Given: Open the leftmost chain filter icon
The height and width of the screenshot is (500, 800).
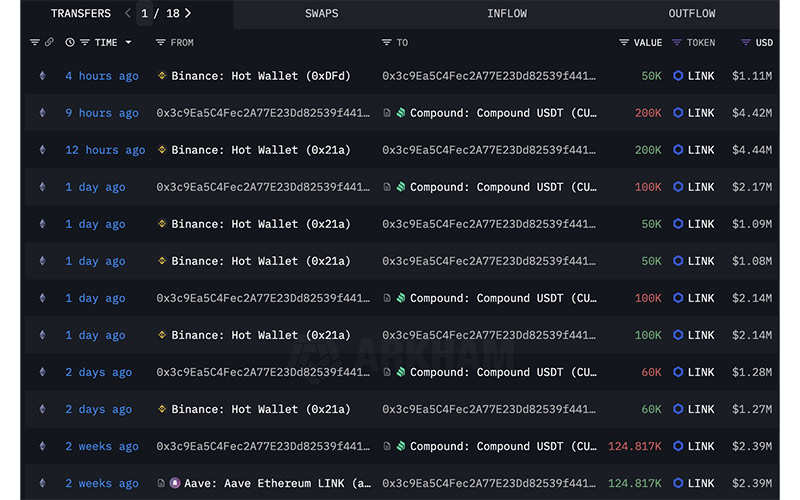Looking at the screenshot, I should tap(35, 42).
